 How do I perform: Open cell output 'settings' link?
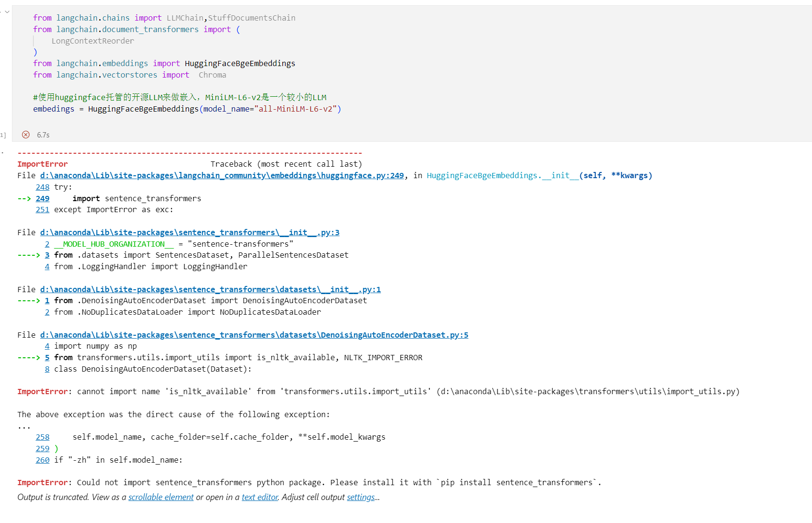361,497
